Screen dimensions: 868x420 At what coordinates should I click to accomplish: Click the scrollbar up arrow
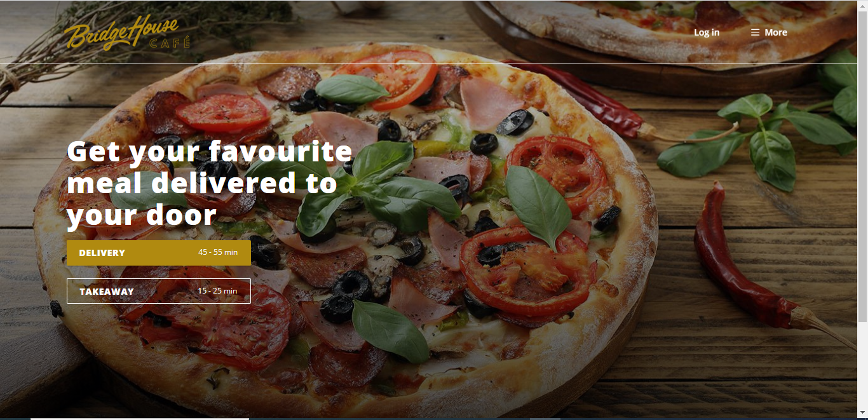(x=862, y=5)
